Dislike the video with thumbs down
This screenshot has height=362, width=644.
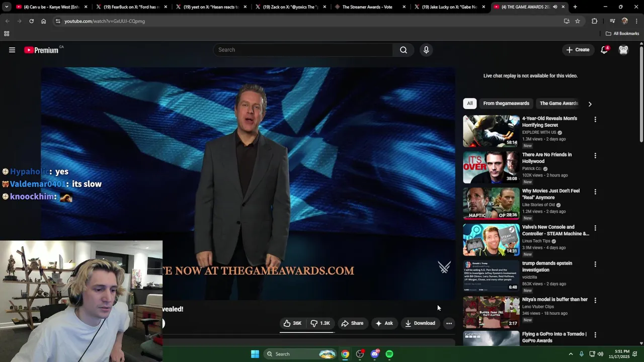click(x=320, y=323)
